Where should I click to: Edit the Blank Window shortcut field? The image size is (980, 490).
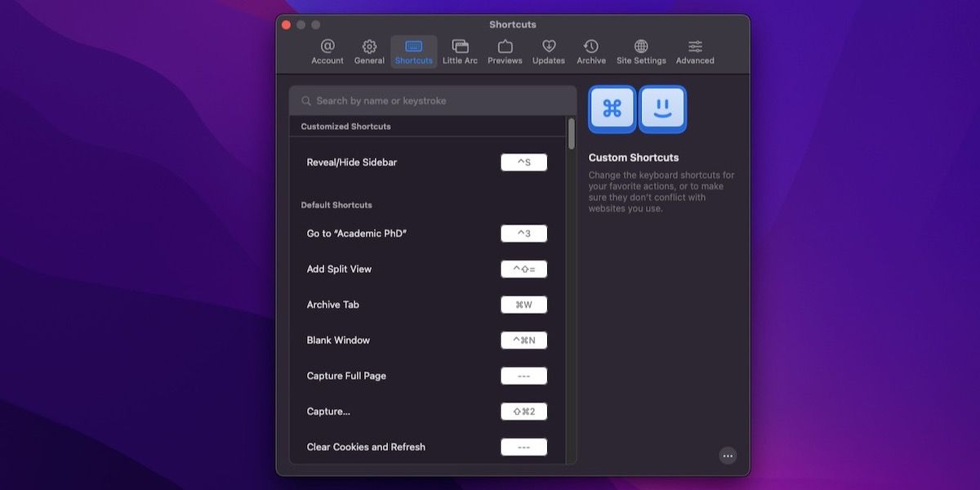point(523,341)
